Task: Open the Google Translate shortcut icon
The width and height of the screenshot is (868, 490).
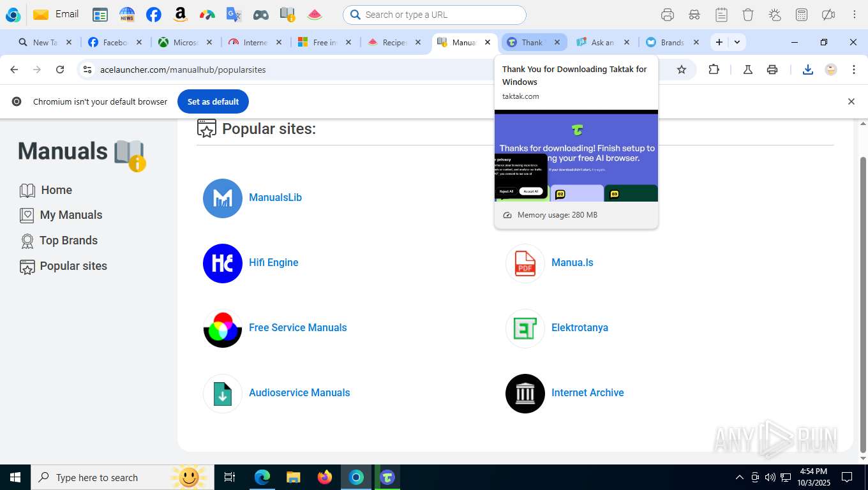Action: (234, 14)
